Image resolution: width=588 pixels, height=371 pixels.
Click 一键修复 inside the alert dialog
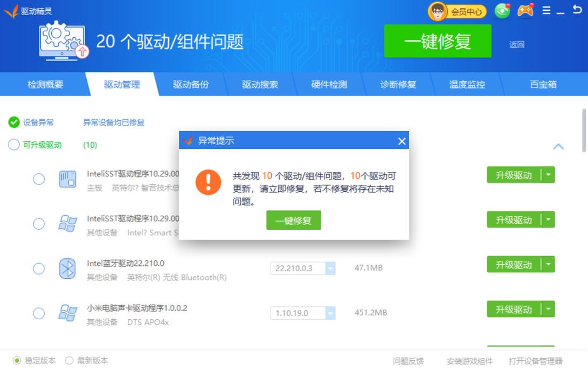[x=293, y=220]
